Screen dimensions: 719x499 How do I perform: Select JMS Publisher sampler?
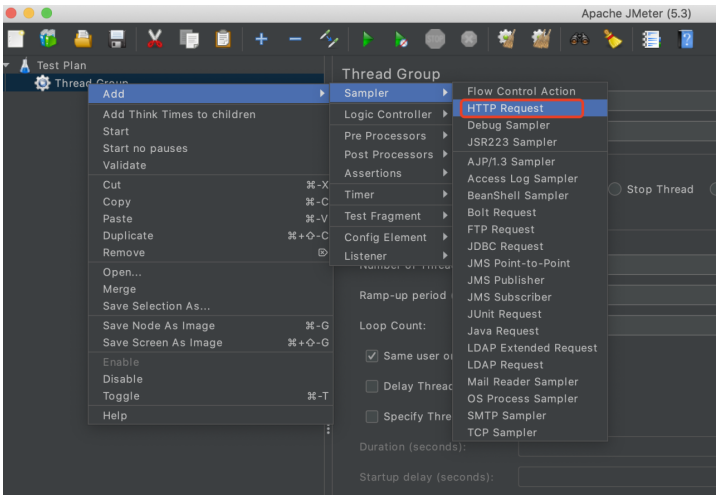(530, 280)
